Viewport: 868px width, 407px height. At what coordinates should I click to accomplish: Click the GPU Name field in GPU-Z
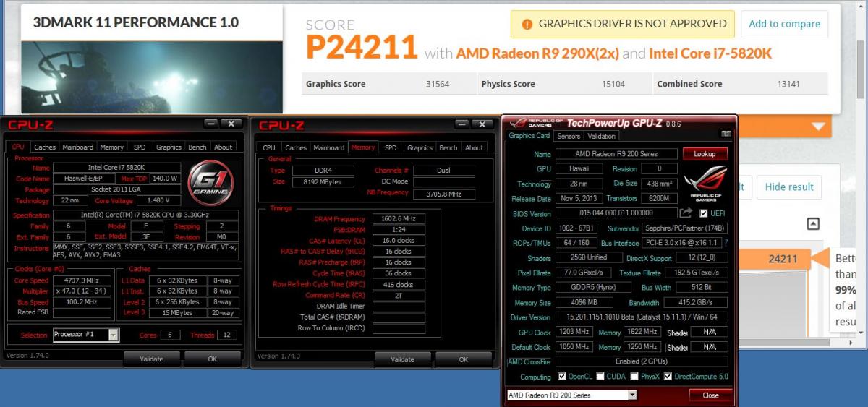pos(616,154)
